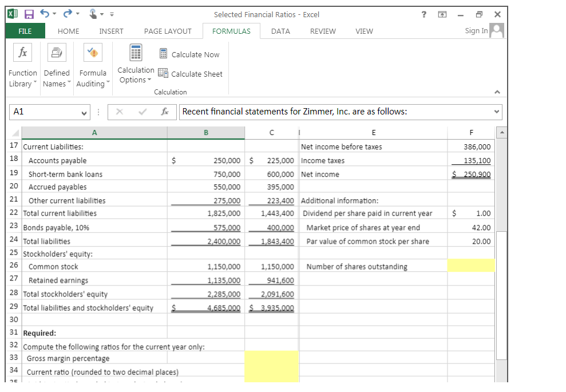The image size is (566, 392).
Task: Click the Select All corner triangle
Action: click(x=15, y=133)
